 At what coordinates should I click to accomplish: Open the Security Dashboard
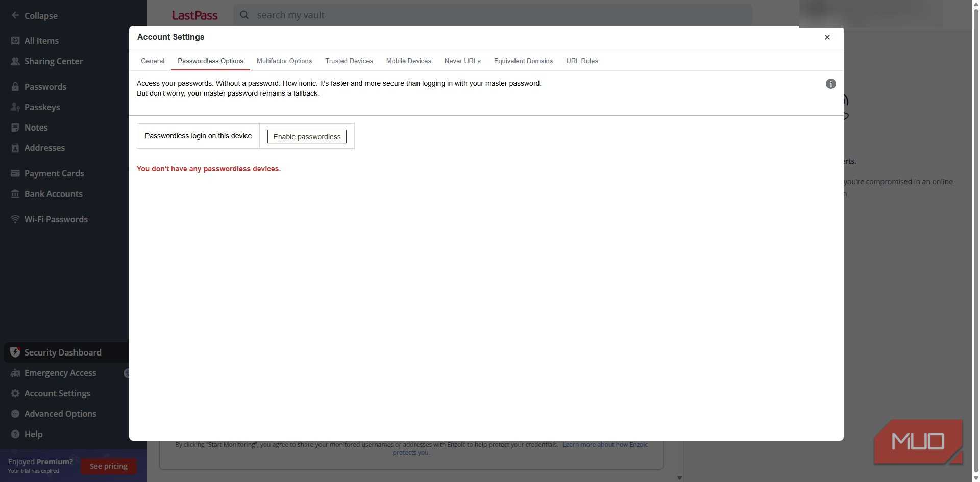tap(62, 352)
